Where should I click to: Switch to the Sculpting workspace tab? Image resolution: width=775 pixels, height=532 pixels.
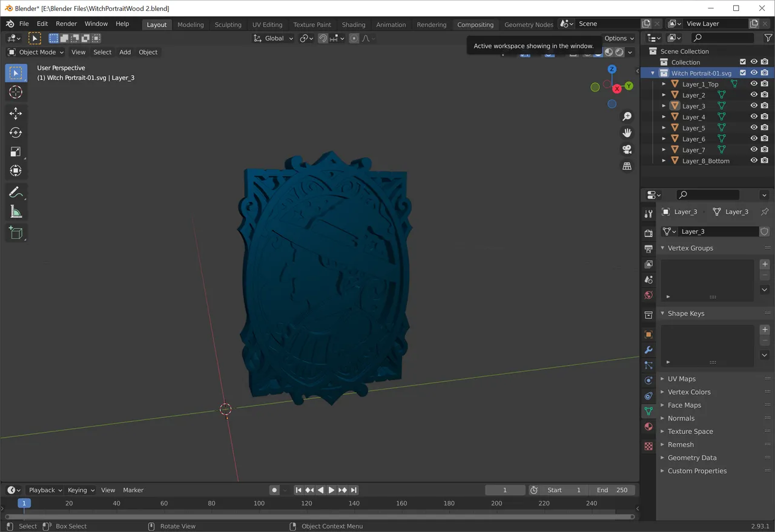[x=228, y=25]
